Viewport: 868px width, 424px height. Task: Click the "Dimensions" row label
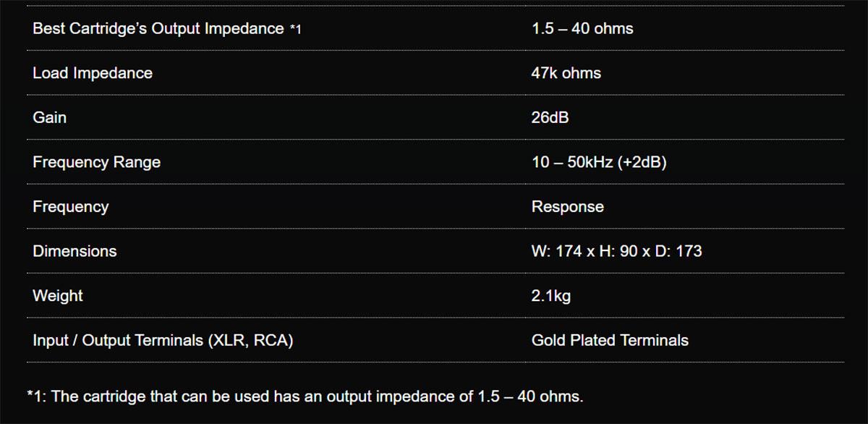pos(75,252)
